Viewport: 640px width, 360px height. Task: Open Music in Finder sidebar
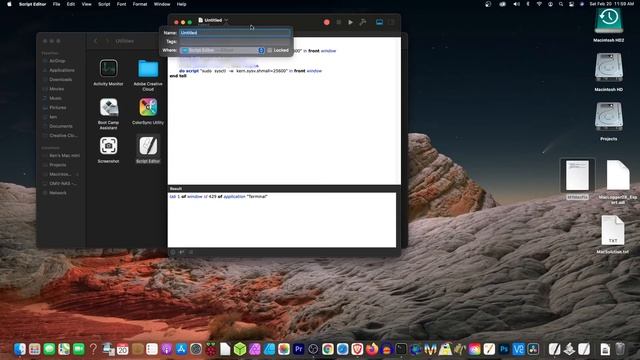[x=55, y=98]
